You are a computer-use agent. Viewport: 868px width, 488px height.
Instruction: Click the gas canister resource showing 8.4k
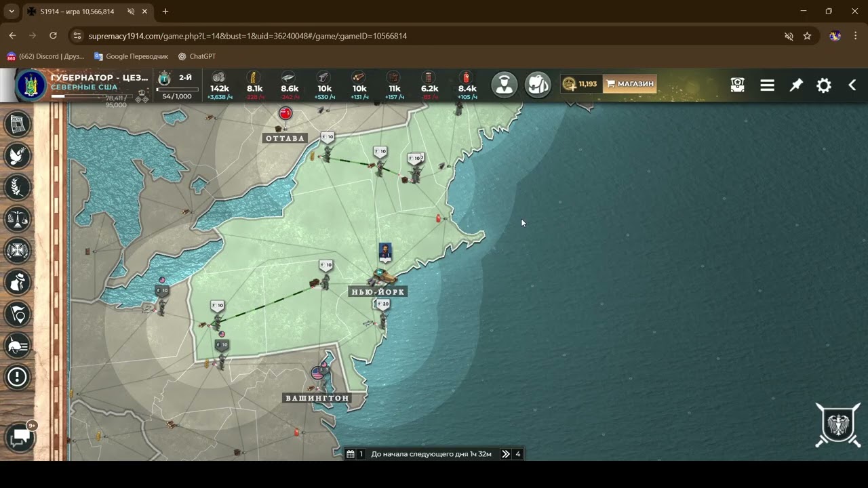(x=467, y=85)
